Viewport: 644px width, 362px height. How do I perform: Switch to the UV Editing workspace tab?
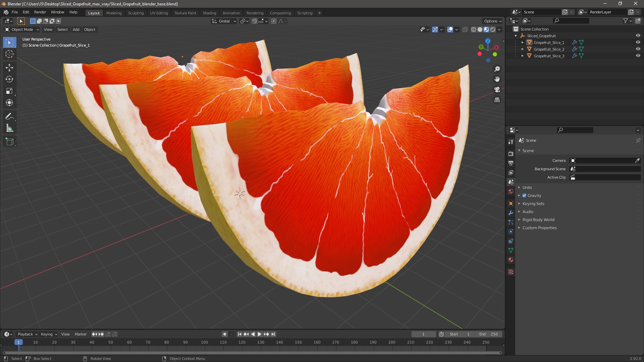(x=159, y=13)
